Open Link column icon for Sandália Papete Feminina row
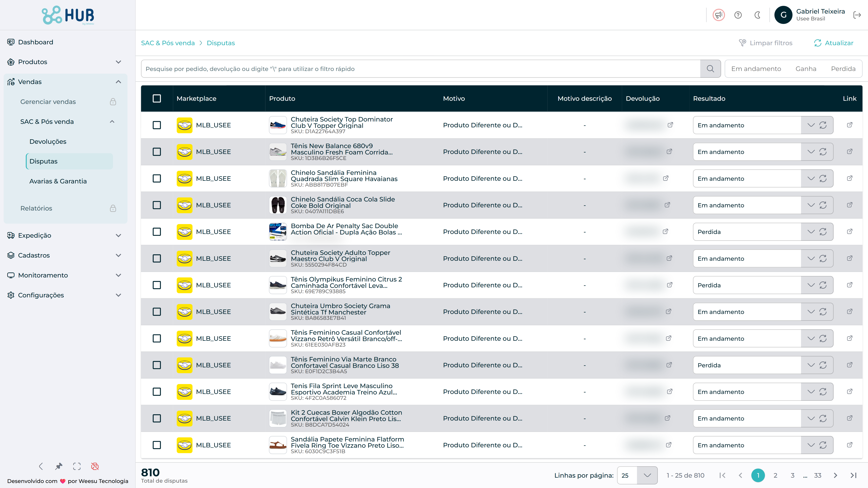 pyautogui.click(x=849, y=445)
